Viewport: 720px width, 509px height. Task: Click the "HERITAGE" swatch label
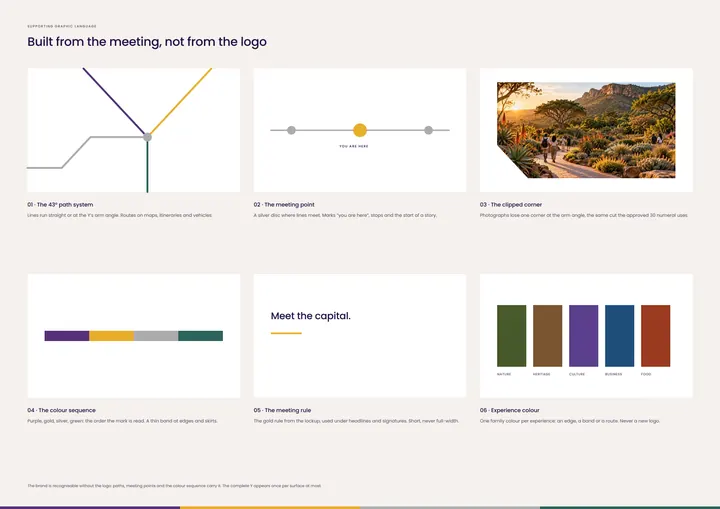(542, 374)
